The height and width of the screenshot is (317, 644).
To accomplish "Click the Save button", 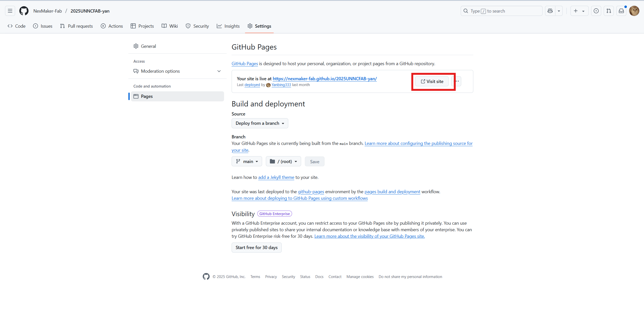I will coord(315,162).
